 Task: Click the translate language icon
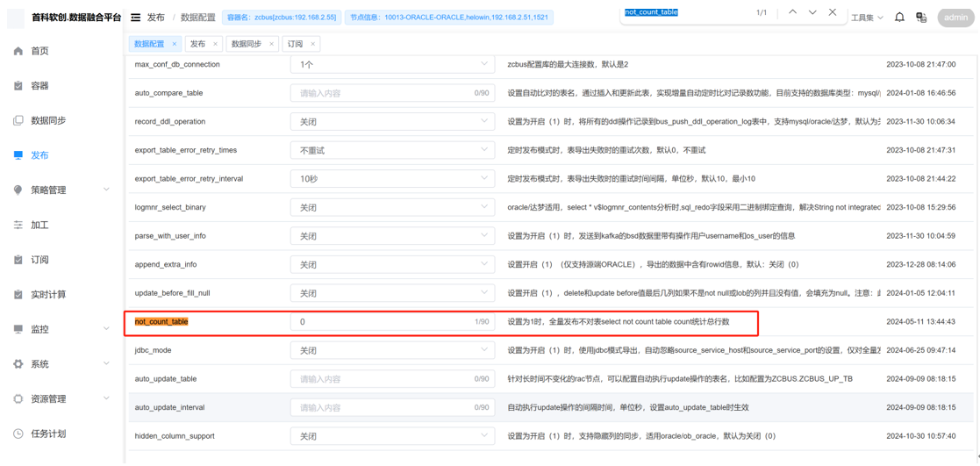pos(921,18)
